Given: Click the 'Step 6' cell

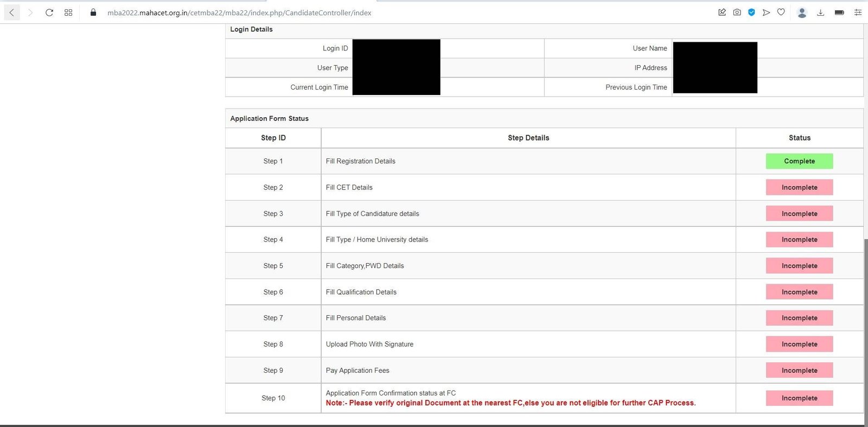Looking at the screenshot, I should 273,292.
